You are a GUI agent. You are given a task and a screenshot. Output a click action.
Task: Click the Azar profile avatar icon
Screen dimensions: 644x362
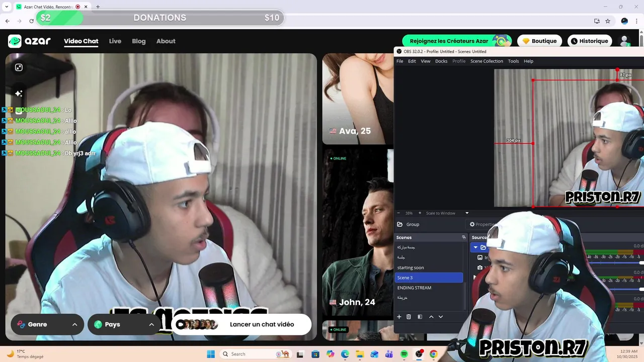(x=625, y=41)
